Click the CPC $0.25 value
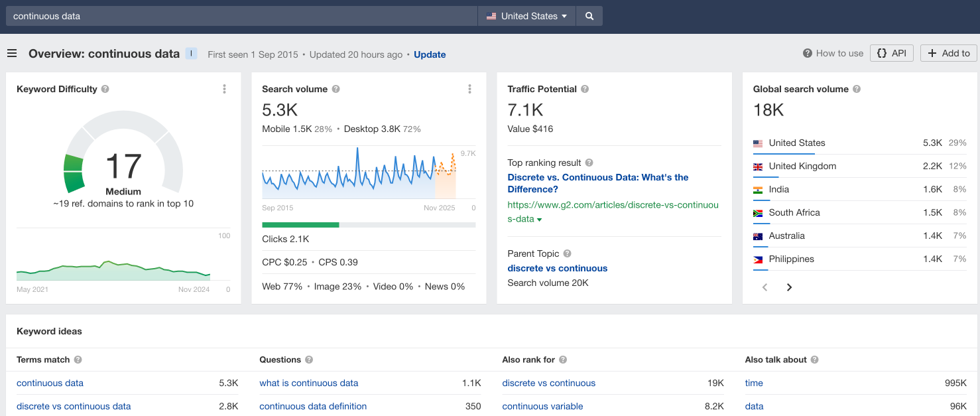Viewport: 980px width, 416px height. (284, 262)
